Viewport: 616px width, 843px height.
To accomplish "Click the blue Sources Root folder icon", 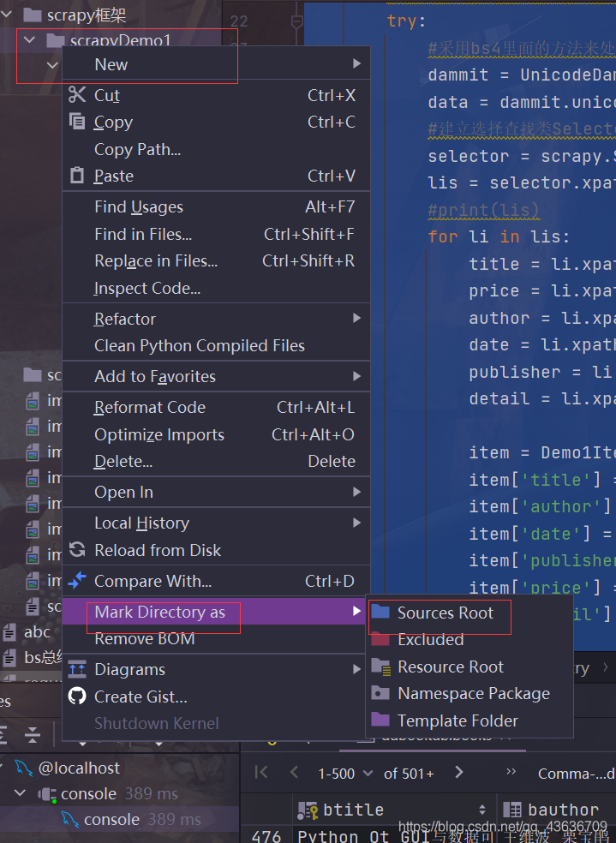I will [x=380, y=613].
